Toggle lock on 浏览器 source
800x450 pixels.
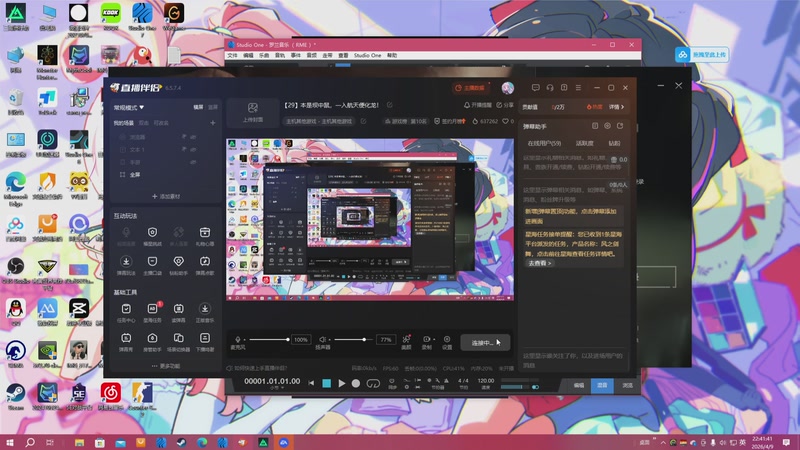[x=184, y=137]
